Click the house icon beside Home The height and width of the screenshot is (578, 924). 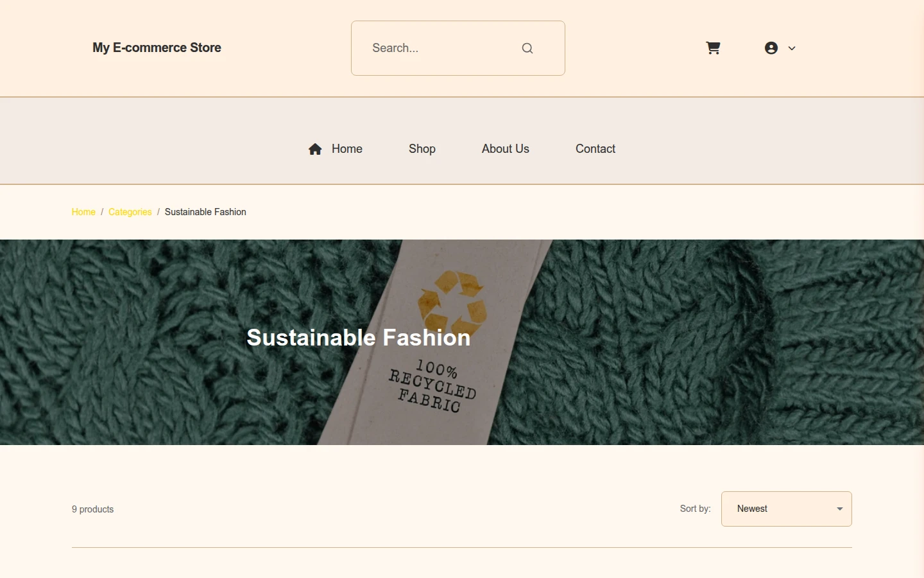click(x=315, y=149)
